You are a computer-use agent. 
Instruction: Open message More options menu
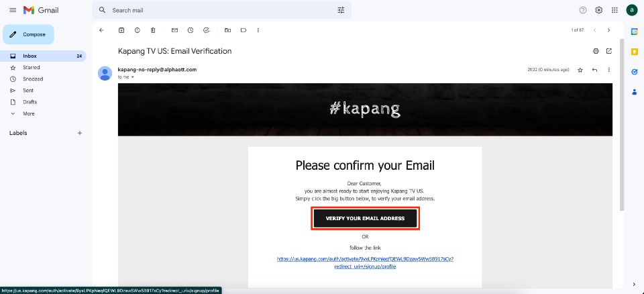point(608,70)
